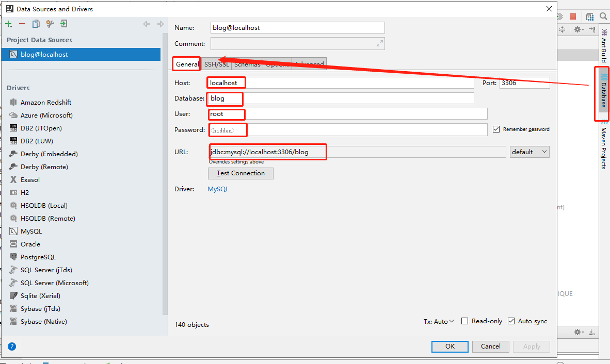Select the Amazon Redshift driver
Image resolution: width=610 pixels, height=364 pixels.
pyautogui.click(x=46, y=102)
